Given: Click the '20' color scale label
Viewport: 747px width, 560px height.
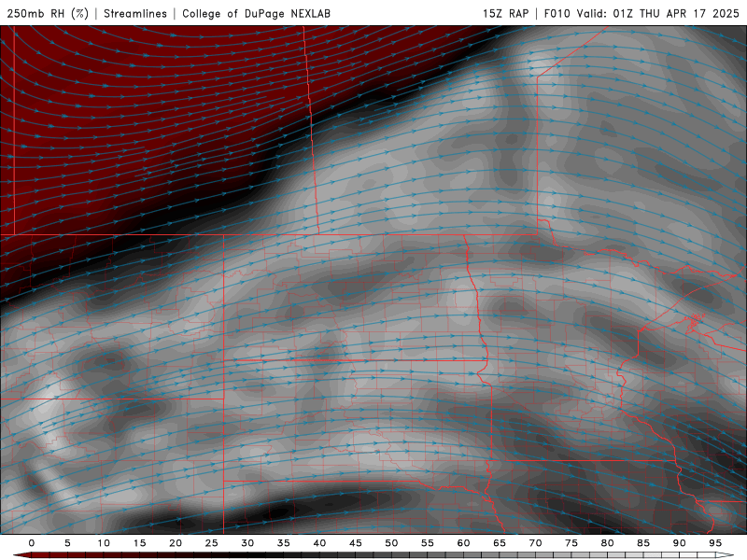Looking at the screenshot, I should [x=176, y=543].
